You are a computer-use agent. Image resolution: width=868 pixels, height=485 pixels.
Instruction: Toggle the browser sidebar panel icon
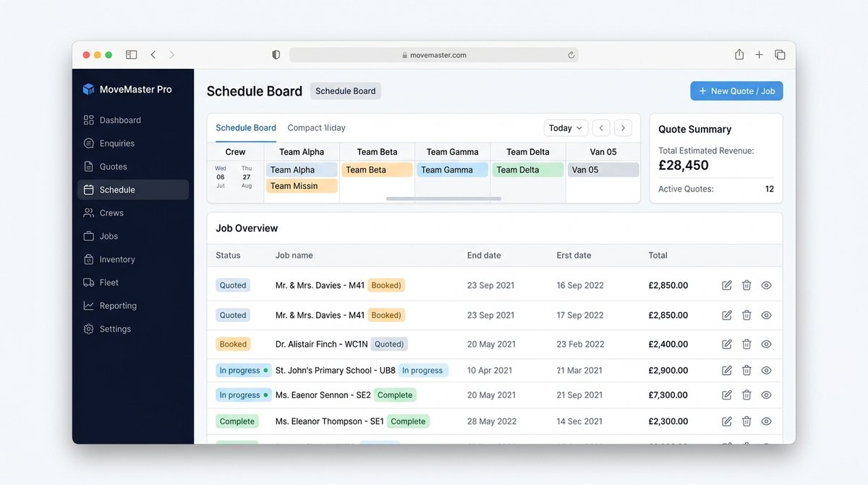click(131, 54)
